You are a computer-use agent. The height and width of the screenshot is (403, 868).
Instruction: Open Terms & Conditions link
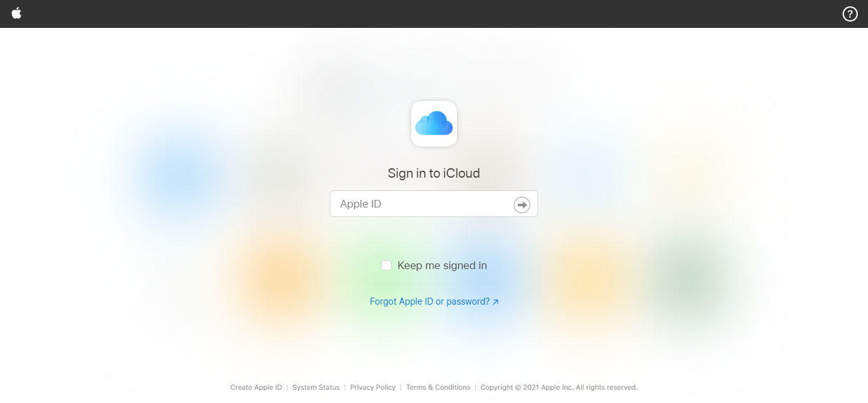[438, 387]
